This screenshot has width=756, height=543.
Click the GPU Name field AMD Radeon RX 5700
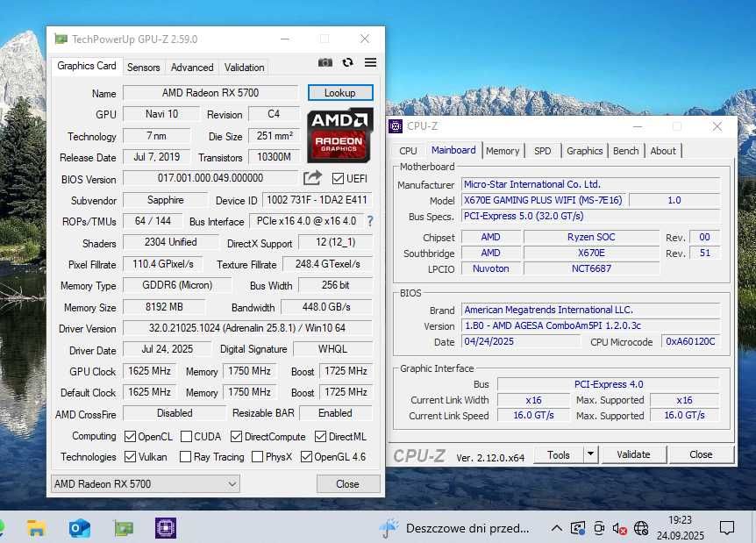pyautogui.click(x=210, y=93)
